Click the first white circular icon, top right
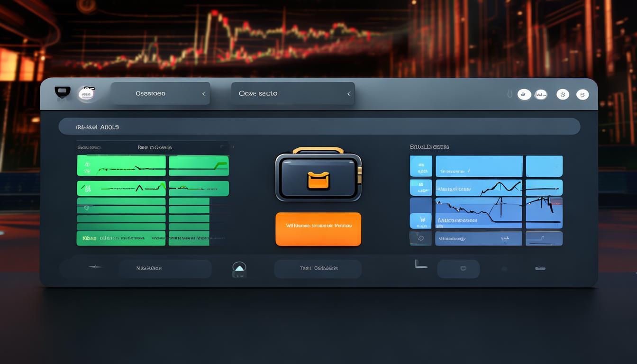 pos(524,94)
